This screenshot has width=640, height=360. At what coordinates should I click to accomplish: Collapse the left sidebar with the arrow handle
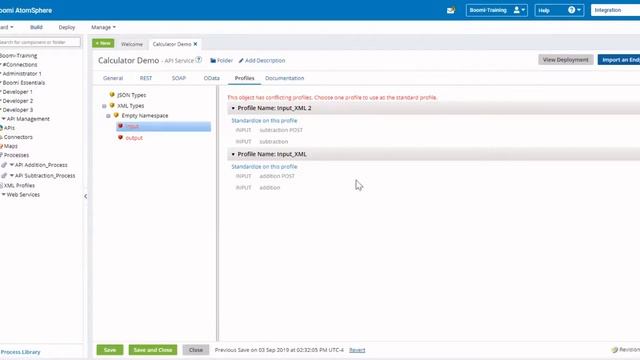coord(85,196)
